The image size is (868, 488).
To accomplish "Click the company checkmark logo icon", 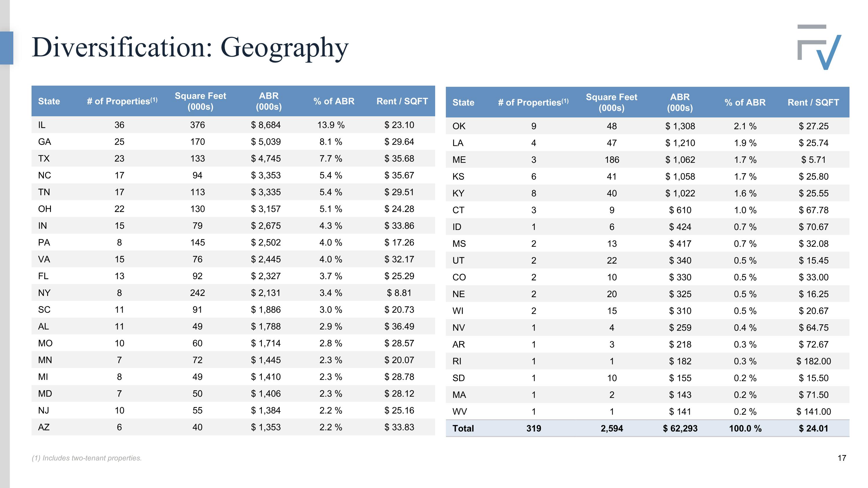I will 819,47.
